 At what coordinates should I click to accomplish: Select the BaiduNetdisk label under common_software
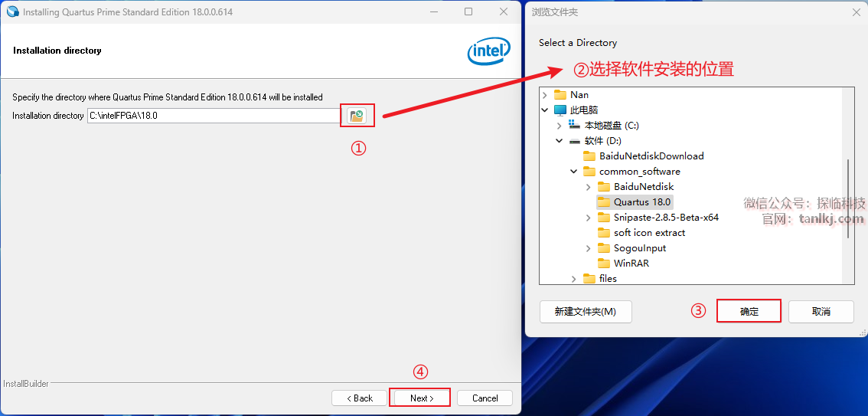pos(644,187)
